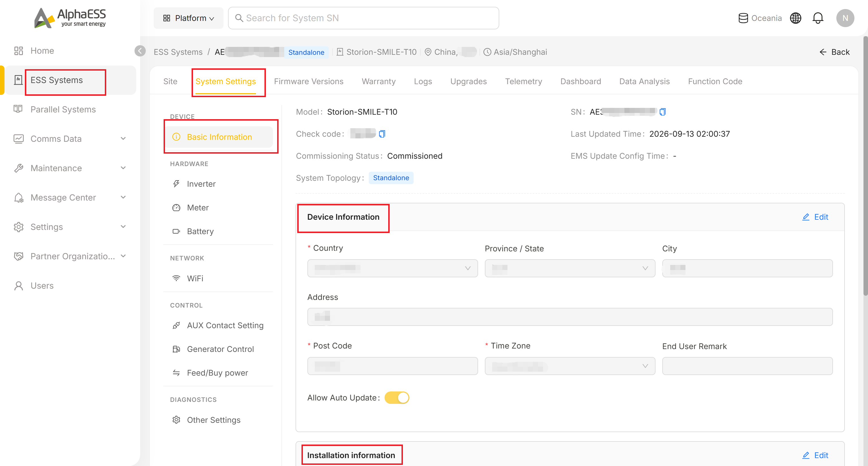Click the End User Remark field

coord(747,366)
